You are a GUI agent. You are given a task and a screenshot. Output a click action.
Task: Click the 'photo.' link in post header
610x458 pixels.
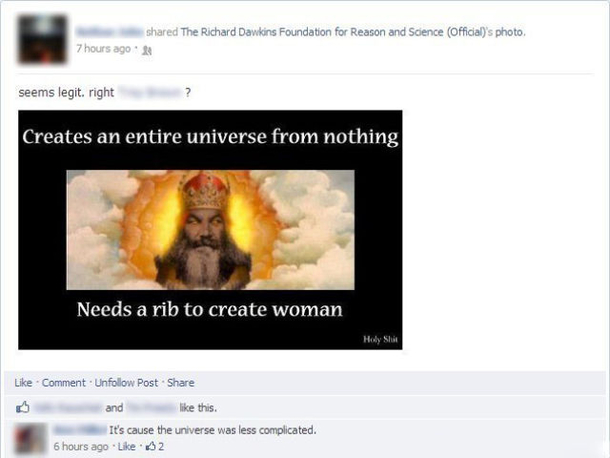(x=510, y=32)
